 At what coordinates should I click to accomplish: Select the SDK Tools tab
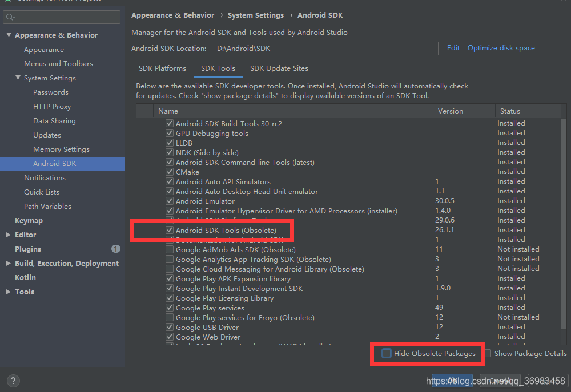pos(218,68)
